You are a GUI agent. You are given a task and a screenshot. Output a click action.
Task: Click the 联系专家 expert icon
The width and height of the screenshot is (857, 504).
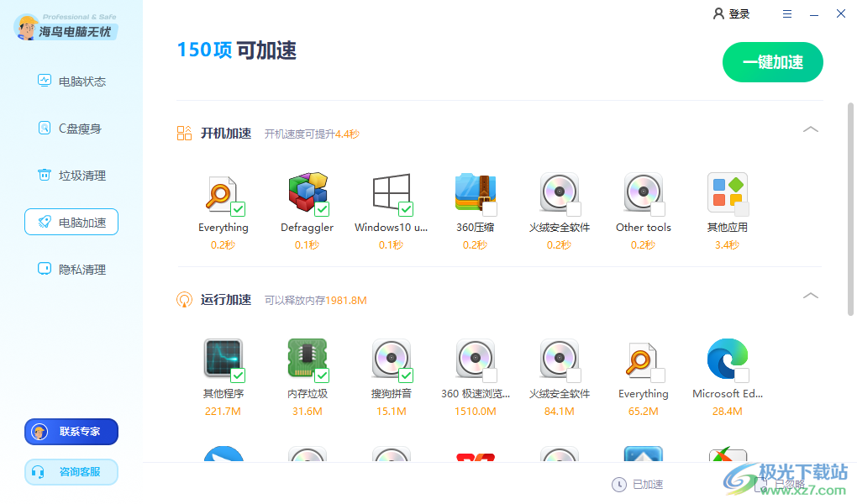(71, 431)
